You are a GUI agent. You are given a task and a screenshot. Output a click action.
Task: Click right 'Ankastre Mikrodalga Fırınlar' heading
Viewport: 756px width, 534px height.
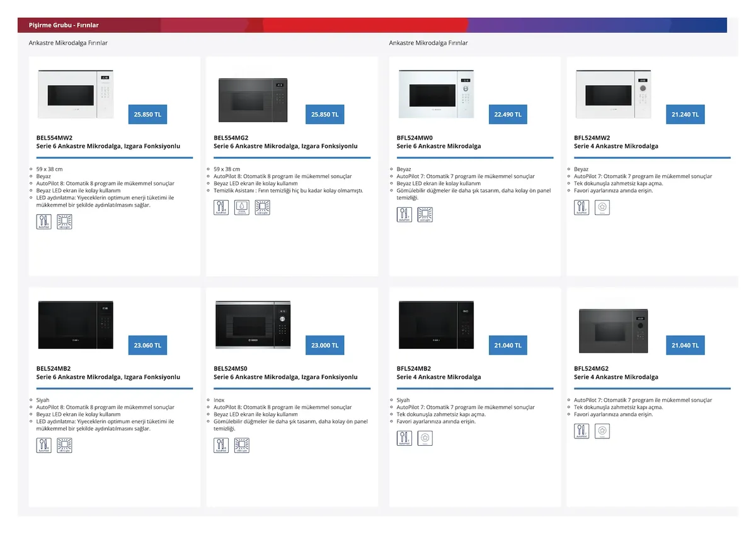(428, 43)
